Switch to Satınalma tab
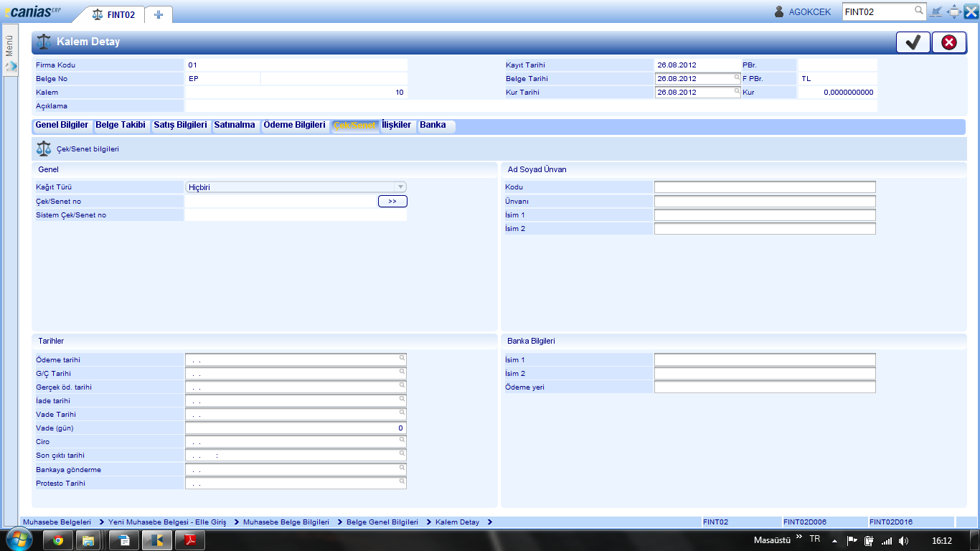The width and height of the screenshot is (980, 551). click(x=235, y=126)
